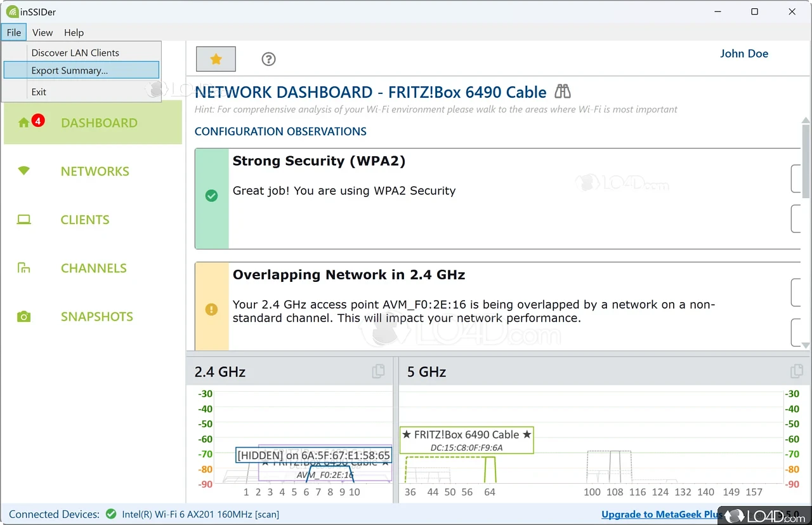Screen dimensions: 812x525
Task: Open the View menu
Action: (x=43, y=32)
